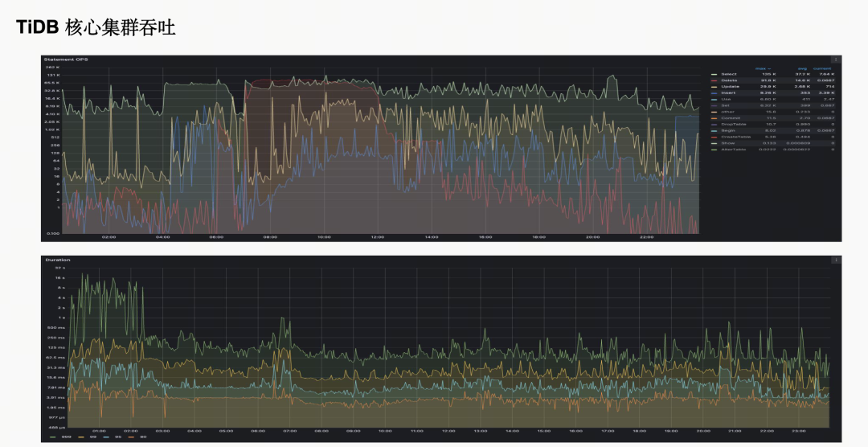Sort legend by the max column
Image resolution: width=868 pixels, height=447 pixels.
coord(763,68)
